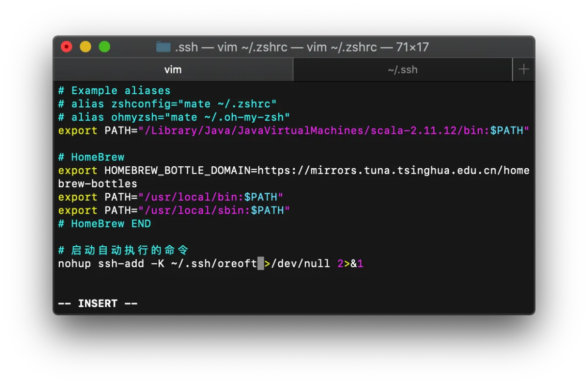
Task: Click the "/usr/local/bin:$PATH" string
Action: click(x=211, y=197)
